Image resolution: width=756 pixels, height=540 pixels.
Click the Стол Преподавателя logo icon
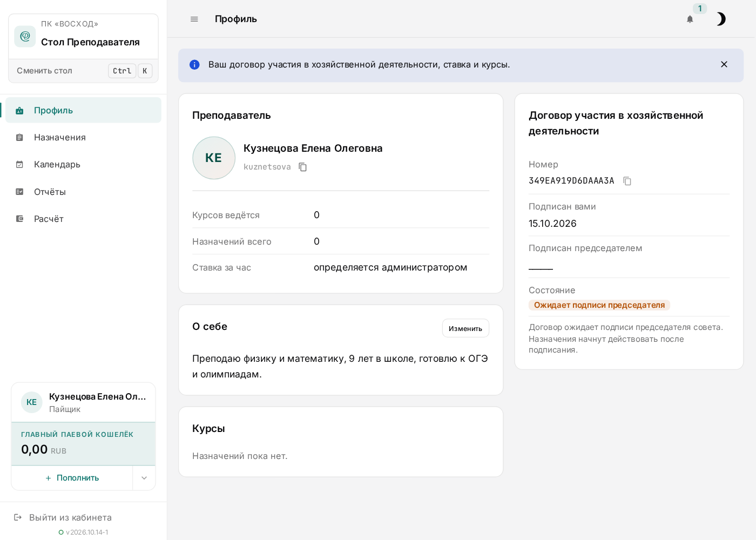25,36
